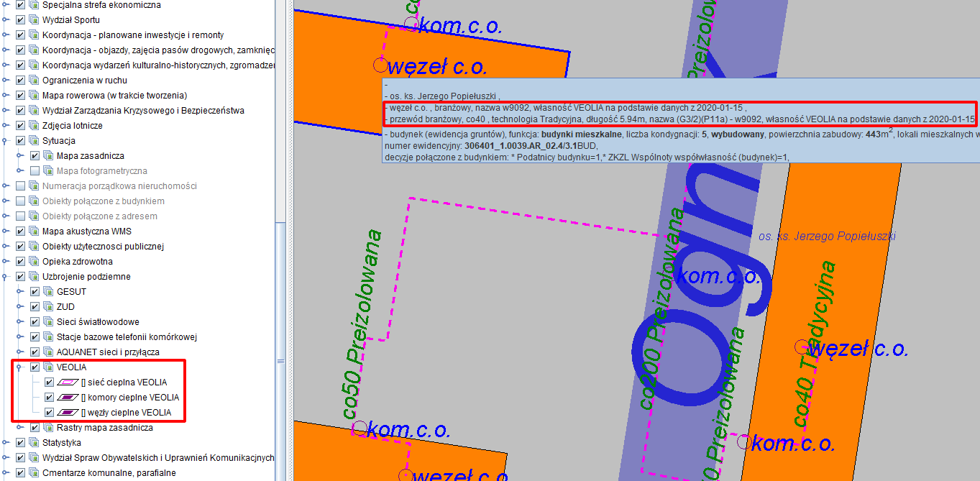The width and height of the screenshot is (980, 481).
Task: Click the komory cieplne VEOLIA layer symbol
Action: (x=68, y=398)
